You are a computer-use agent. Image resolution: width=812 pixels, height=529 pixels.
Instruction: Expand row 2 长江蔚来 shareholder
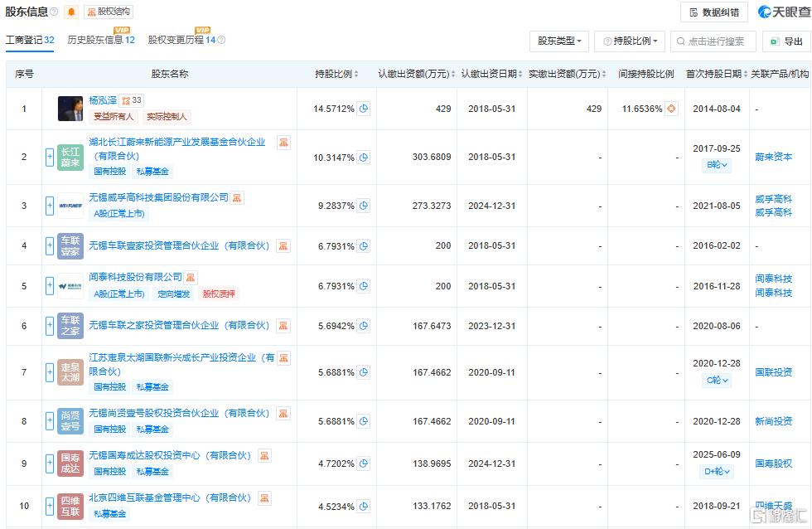click(50, 157)
